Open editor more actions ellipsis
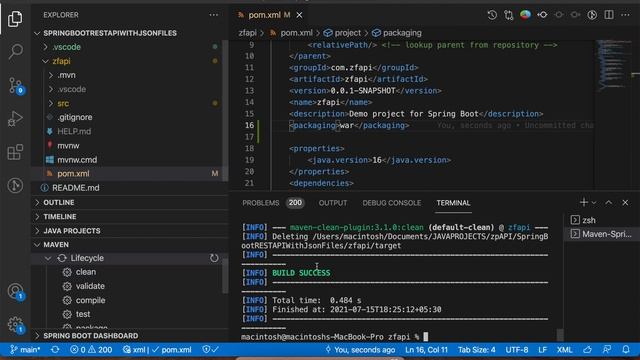This screenshot has height=360, width=640. tap(625, 15)
